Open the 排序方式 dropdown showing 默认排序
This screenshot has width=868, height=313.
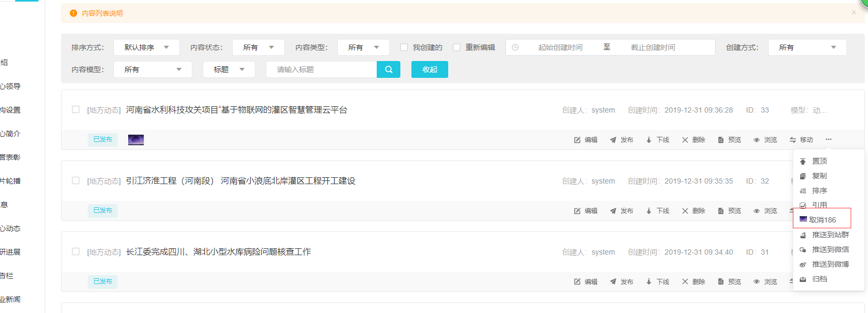coord(147,47)
